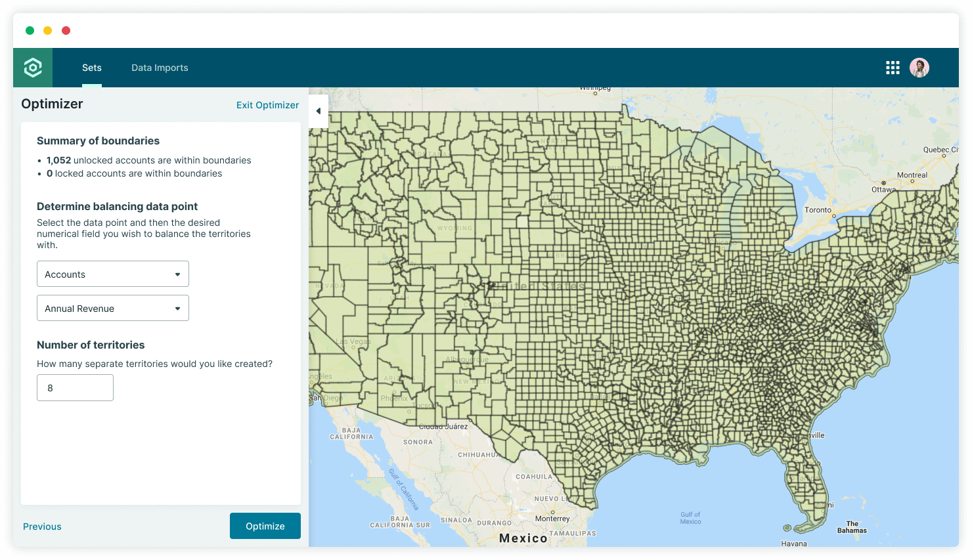Click the hexagon app logo icon
972x560 pixels.
pos(33,68)
